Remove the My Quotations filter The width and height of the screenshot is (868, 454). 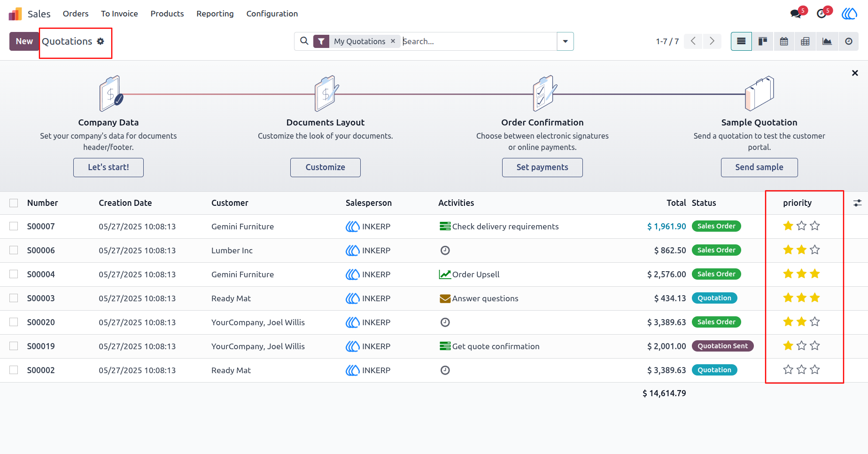[393, 41]
